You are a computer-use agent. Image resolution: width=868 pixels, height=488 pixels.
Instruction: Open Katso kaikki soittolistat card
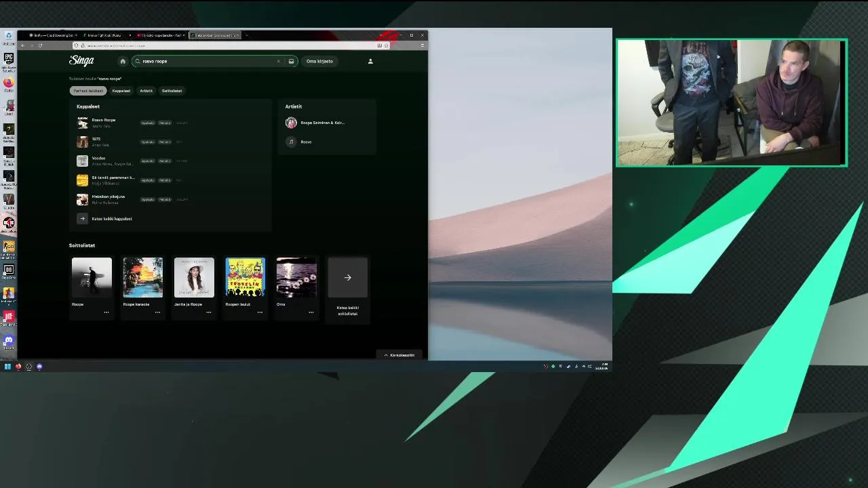pyautogui.click(x=347, y=288)
